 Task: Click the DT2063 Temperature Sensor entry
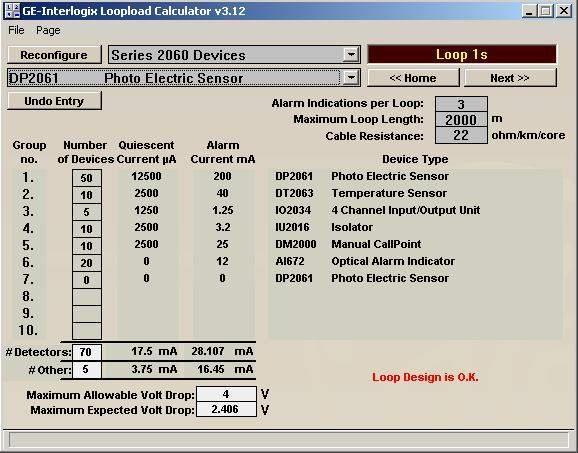coord(361,193)
